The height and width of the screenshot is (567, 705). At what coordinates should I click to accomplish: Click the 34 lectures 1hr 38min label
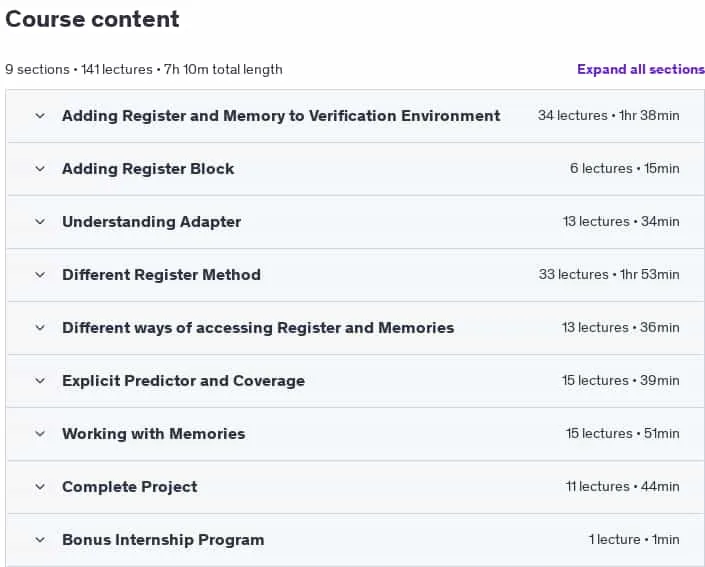point(608,116)
